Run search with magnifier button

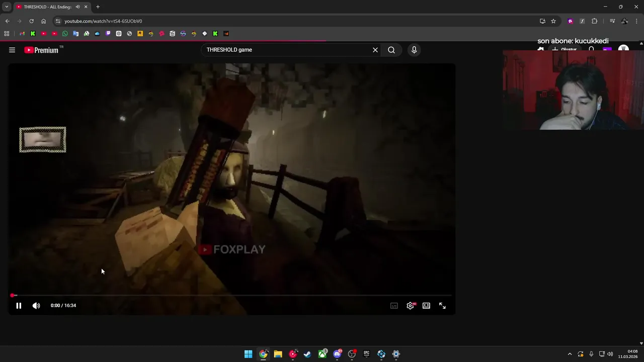(x=391, y=50)
